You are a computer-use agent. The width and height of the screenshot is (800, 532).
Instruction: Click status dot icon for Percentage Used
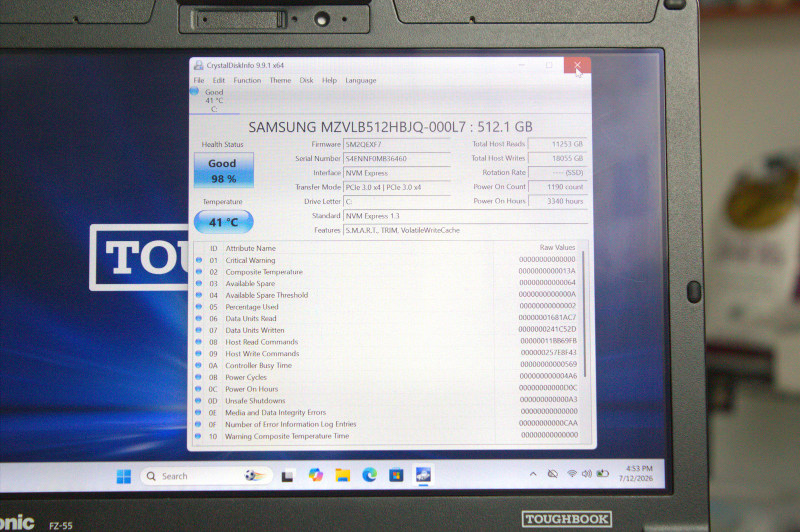(198, 306)
